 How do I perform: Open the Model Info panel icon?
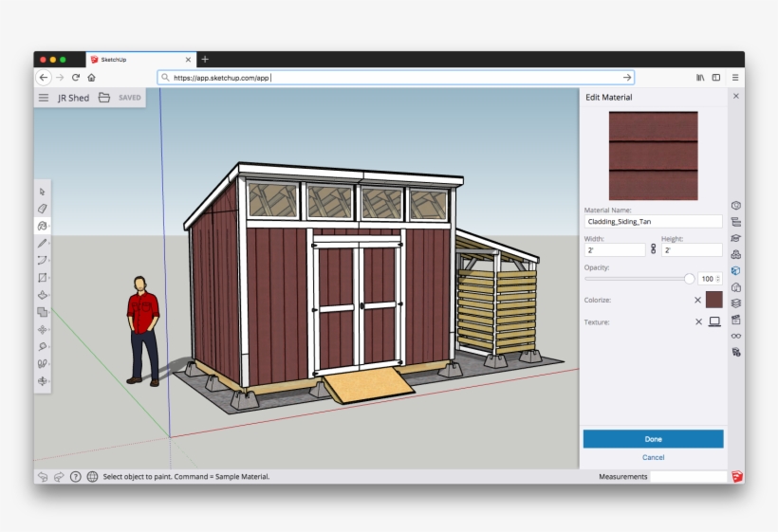point(736,353)
